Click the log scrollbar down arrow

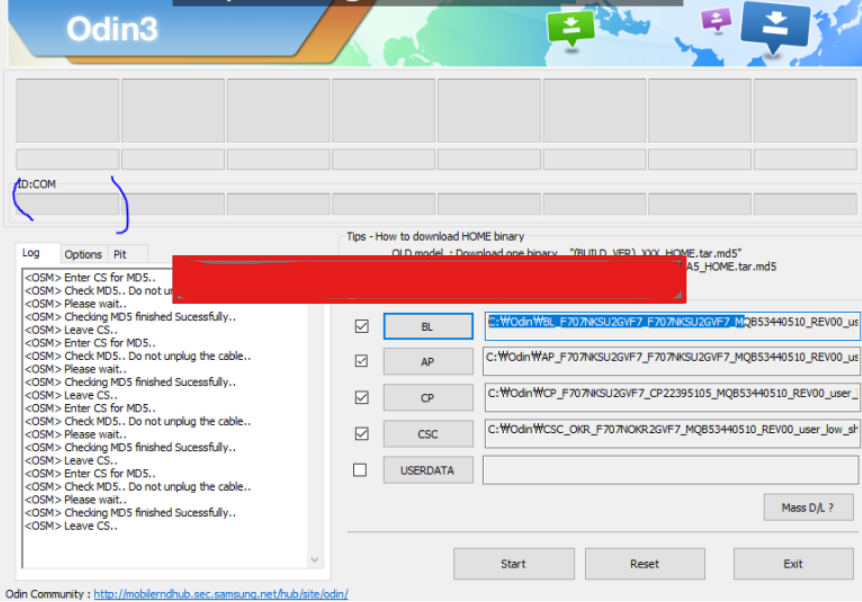[314, 560]
